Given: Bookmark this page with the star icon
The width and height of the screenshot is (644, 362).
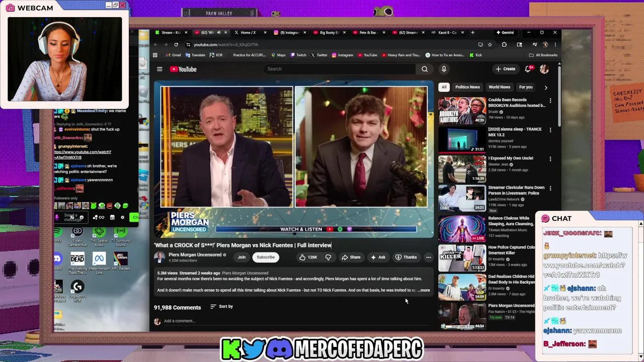Looking at the screenshot, I should [490, 44].
